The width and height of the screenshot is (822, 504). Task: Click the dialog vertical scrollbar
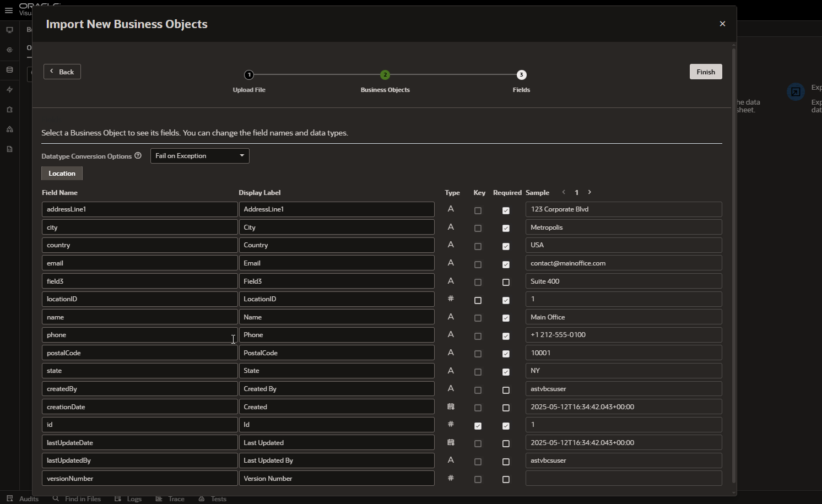733,266
